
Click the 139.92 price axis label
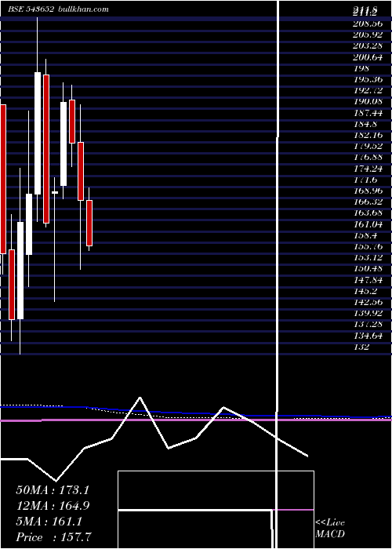368,314
